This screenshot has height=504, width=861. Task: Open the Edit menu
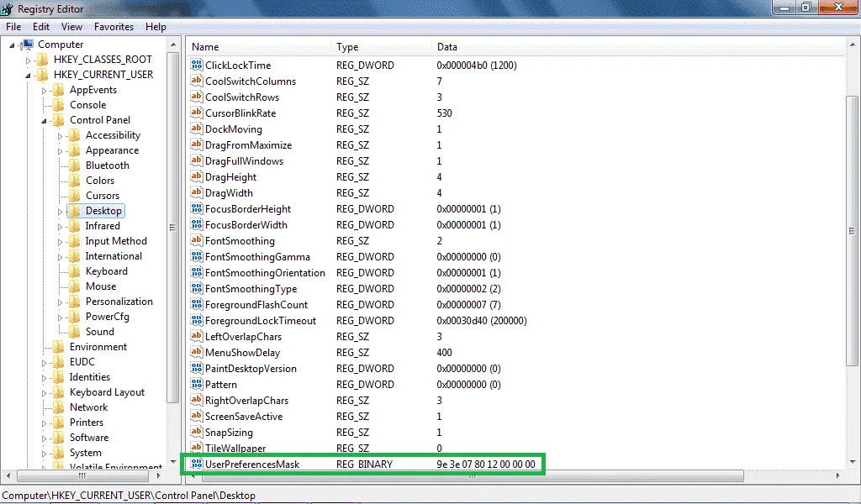(x=41, y=26)
